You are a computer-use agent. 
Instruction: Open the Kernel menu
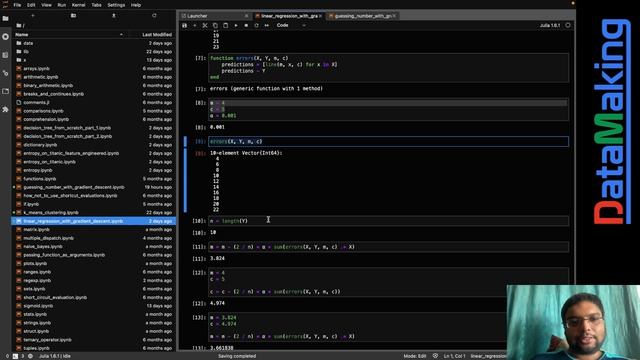pos(78,5)
